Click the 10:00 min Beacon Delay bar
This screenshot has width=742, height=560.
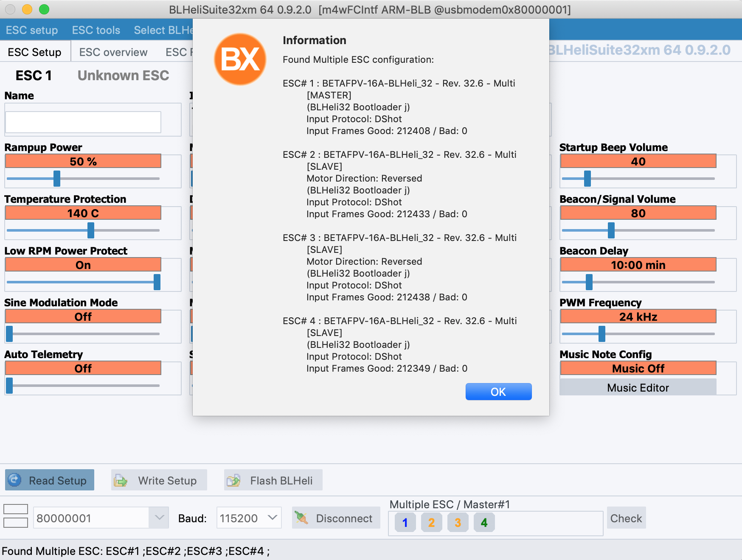(638, 265)
